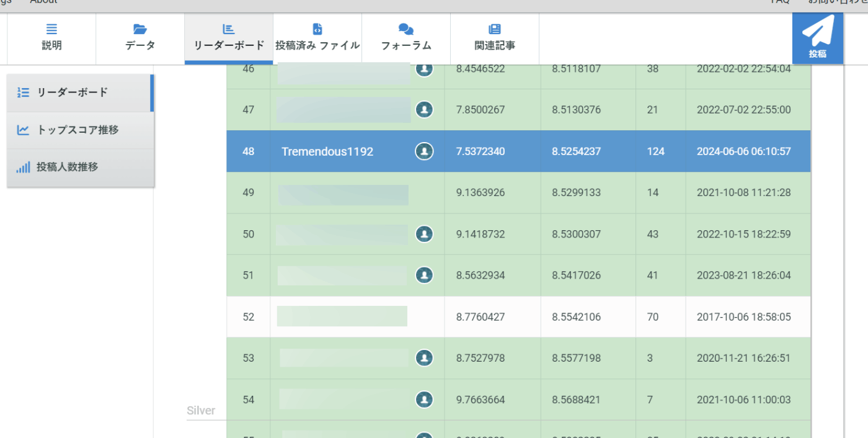Click the date 2020-11-21 16:26:51

pos(743,359)
